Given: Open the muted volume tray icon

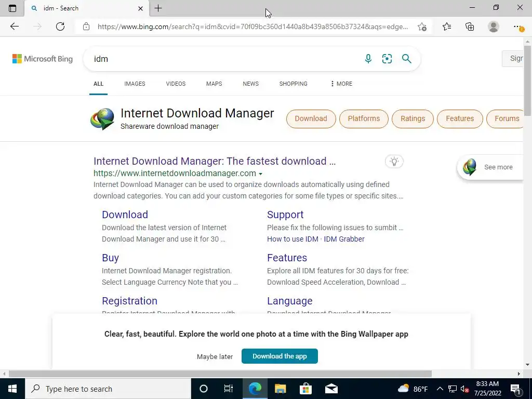Looking at the screenshot, I should click(x=465, y=389).
